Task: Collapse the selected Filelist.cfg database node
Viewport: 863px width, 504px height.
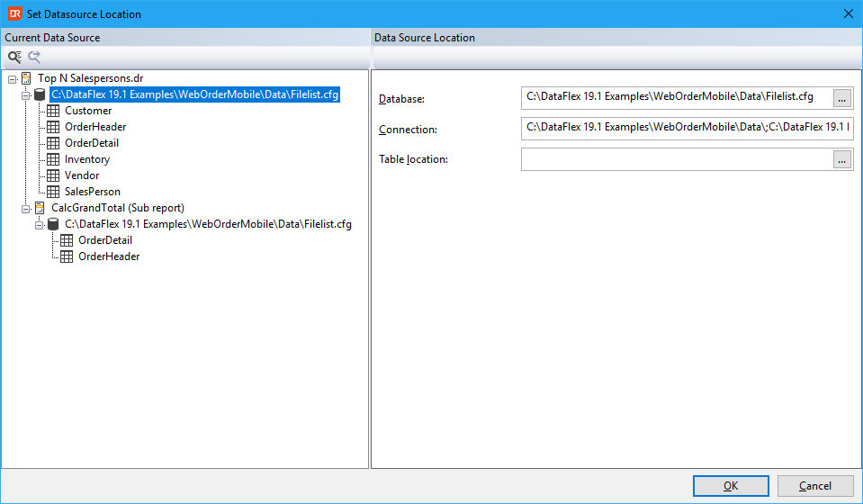Action: click(x=26, y=95)
